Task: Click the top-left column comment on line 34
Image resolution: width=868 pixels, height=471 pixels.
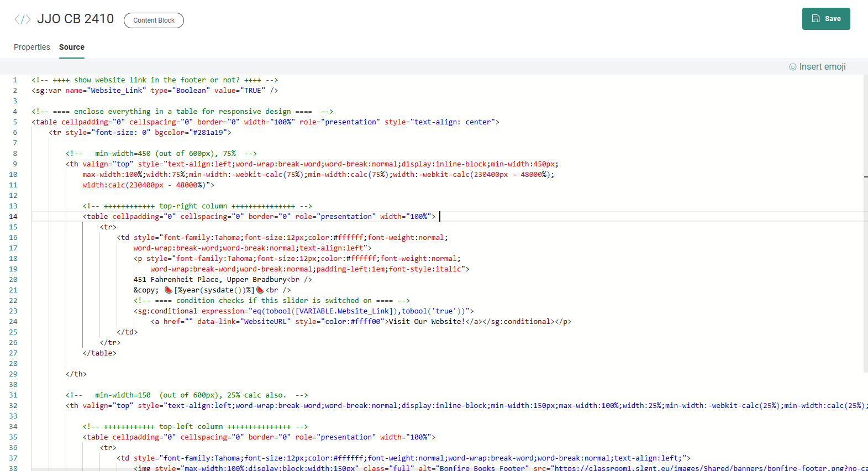Action: pos(195,427)
